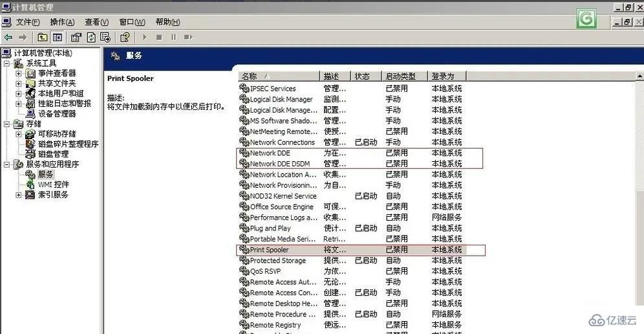Screen dimensions: 644x334
Task: Click the gear icon beside Network DDE
Action: coord(244,153)
